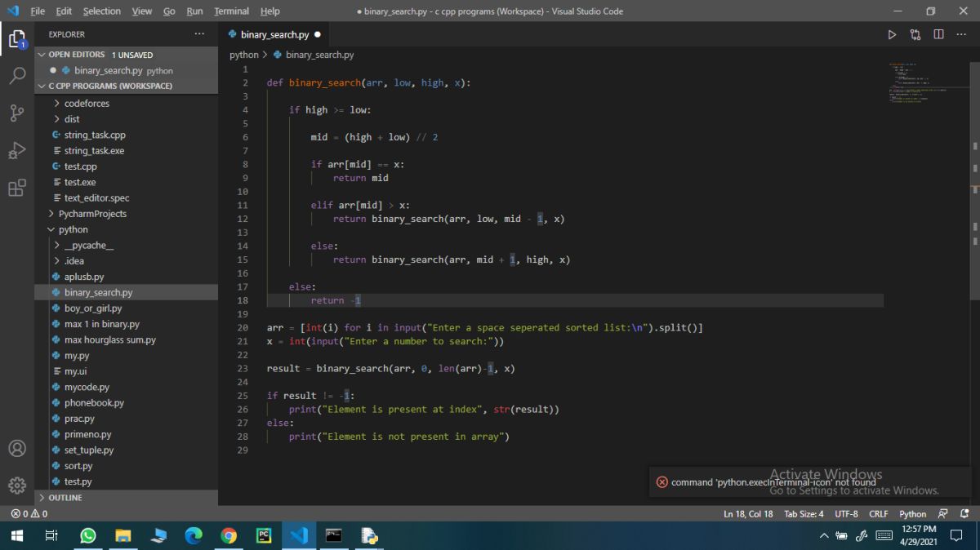Run Python file with play button
This screenshot has height=550, width=980.
click(892, 34)
